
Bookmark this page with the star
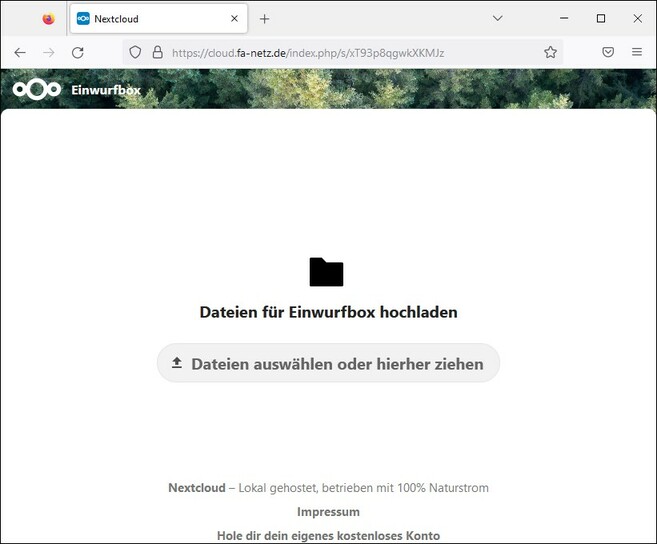[x=550, y=52]
